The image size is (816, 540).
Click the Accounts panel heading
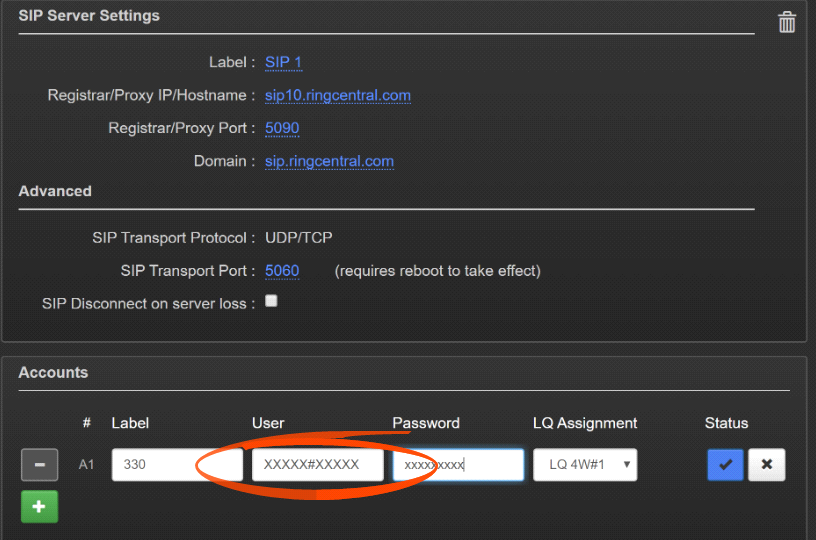tap(53, 372)
